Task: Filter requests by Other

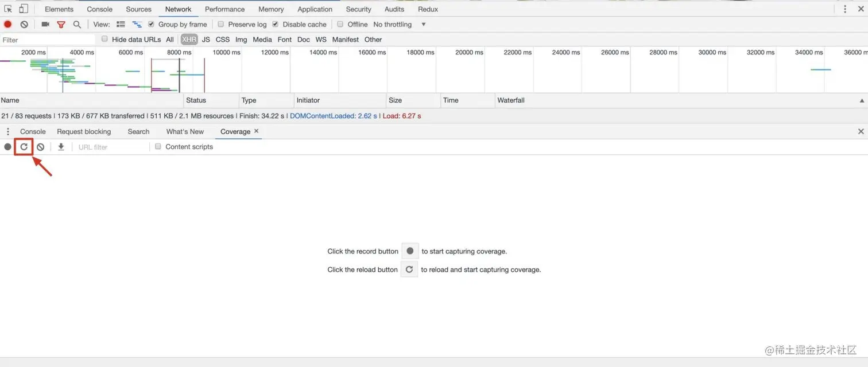Action: coord(373,40)
